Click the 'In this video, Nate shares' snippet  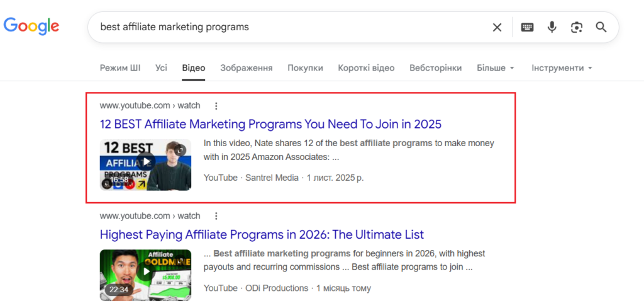[x=348, y=150]
